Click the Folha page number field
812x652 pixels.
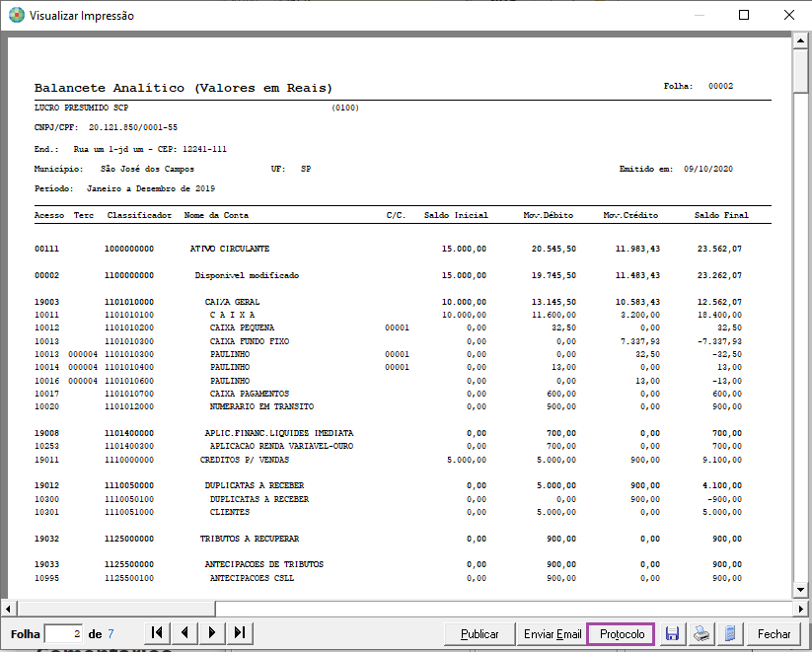pyautogui.click(x=63, y=634)
